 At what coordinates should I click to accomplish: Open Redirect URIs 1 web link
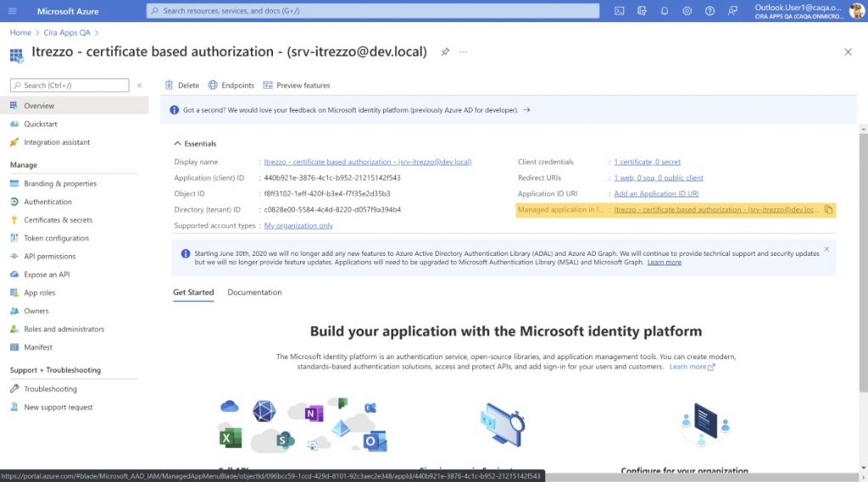click(659, 178)
